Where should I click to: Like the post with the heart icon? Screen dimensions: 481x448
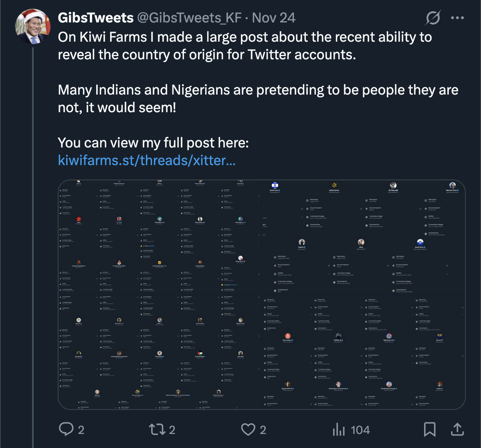248,430
